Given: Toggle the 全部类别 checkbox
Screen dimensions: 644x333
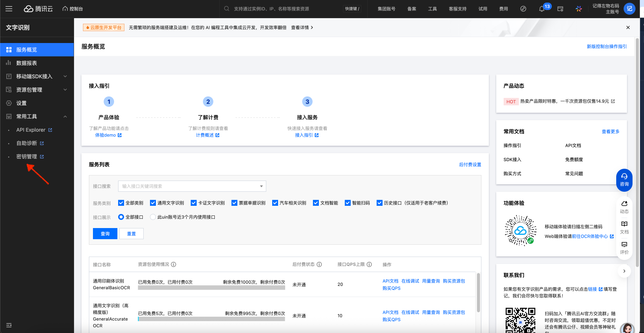Looking at the screenshot, I should (121, 203).
